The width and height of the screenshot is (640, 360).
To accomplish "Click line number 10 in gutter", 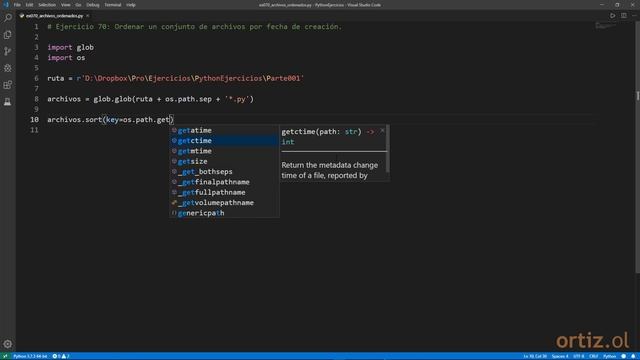I will pos(34,120).
